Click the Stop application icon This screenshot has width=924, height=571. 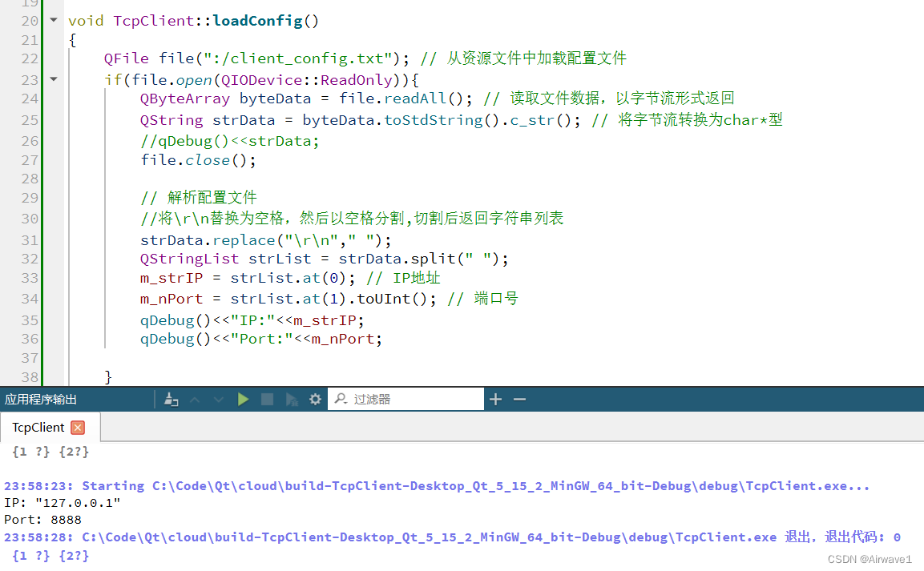(x=266, y=398)
